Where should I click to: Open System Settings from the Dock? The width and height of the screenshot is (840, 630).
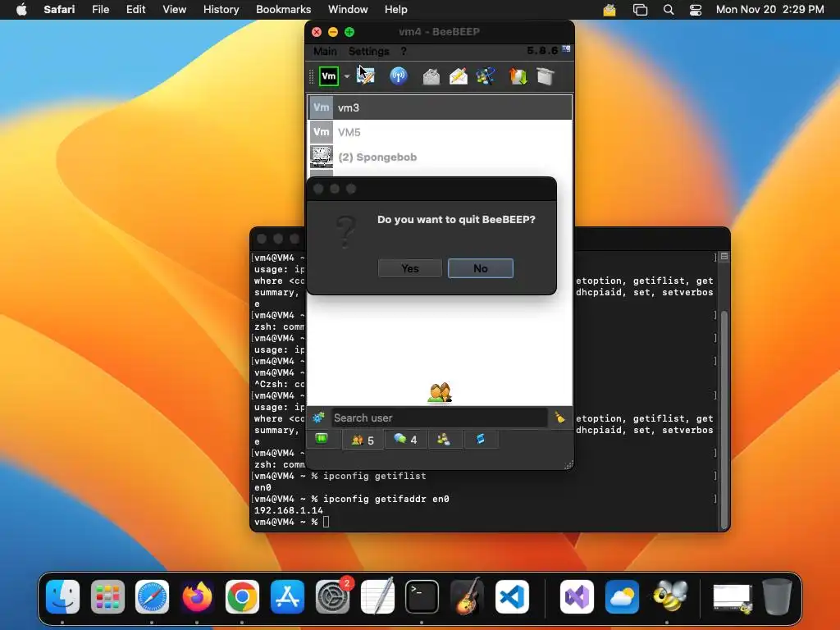(x=333, y=596)
